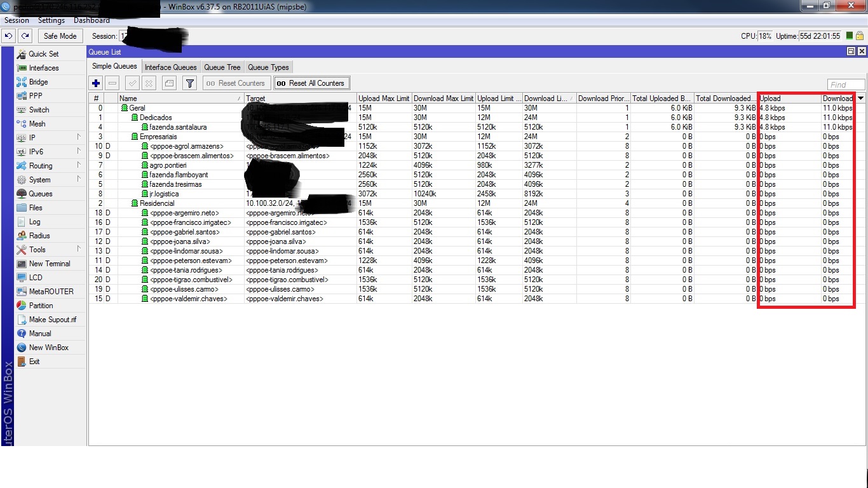Click the Redo arrow button
868x488 pixels.
24,36
